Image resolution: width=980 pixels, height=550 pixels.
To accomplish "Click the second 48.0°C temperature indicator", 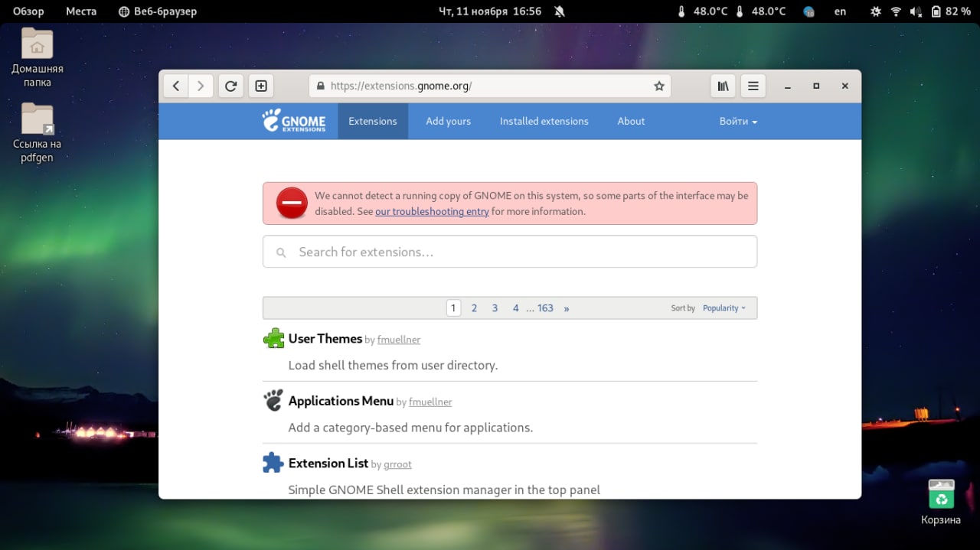I will 760,11.
